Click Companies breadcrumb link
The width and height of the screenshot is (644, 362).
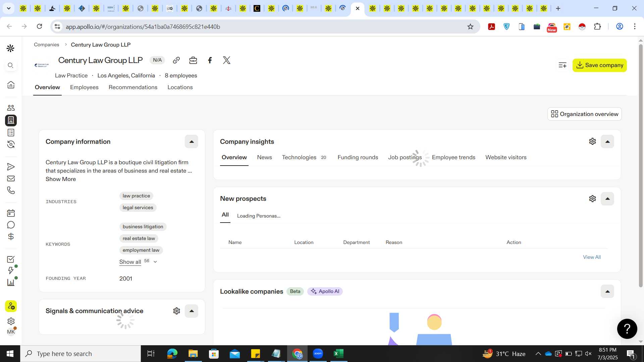[46, 45]
